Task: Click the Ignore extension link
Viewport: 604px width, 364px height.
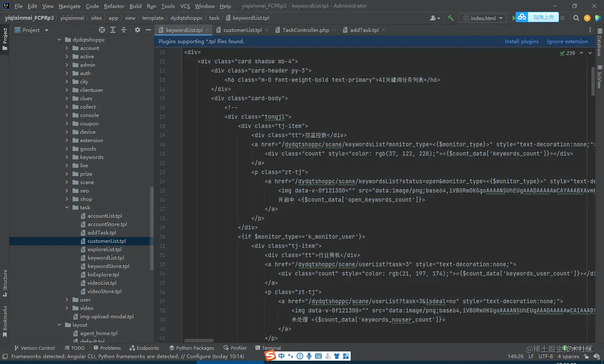Action: [x=568, y=42]
